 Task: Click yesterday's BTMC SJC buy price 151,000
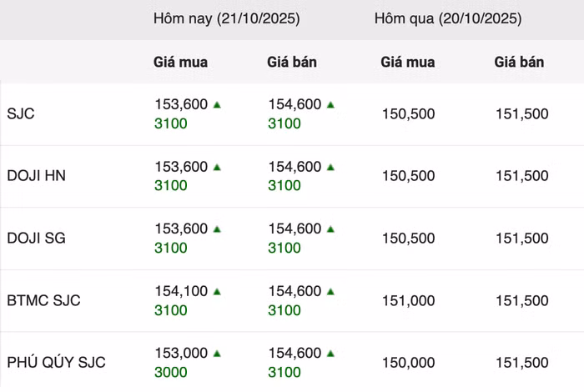(x=408, y=300)
